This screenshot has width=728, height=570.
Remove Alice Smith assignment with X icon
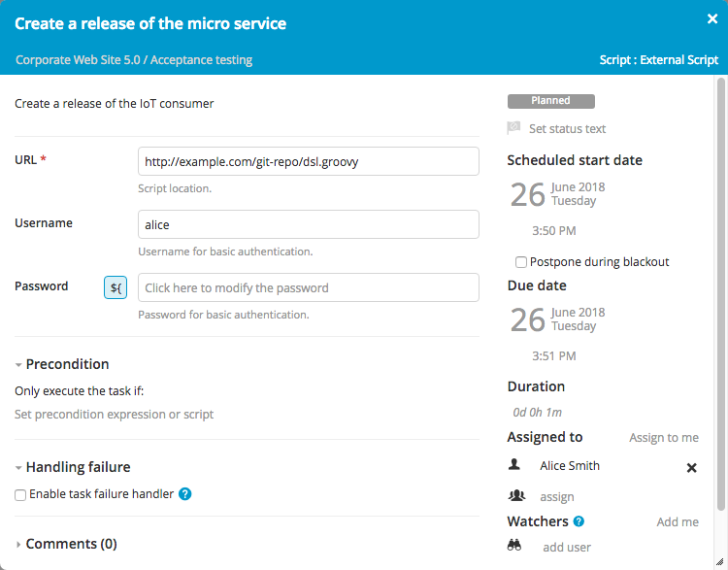(x=691, y=467)
